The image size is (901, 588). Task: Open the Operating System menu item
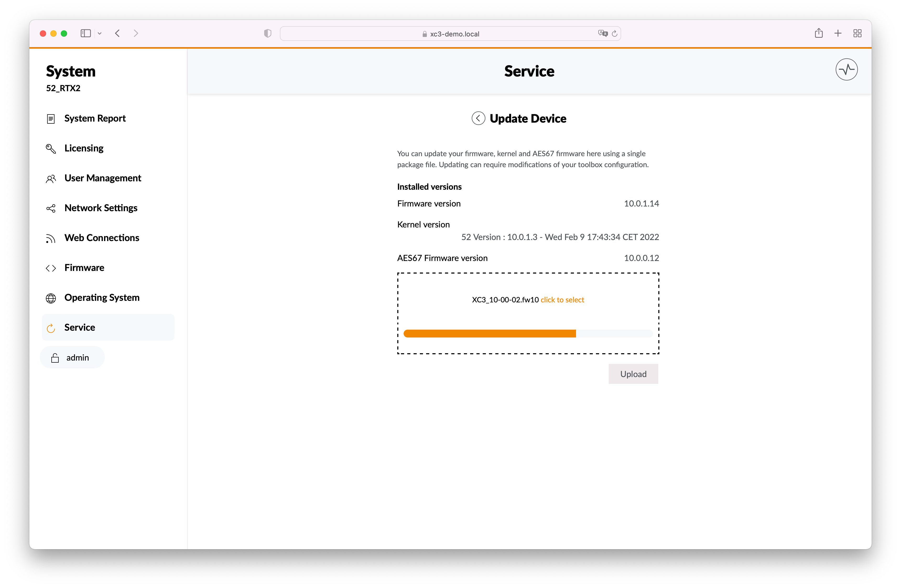[108, 298]
